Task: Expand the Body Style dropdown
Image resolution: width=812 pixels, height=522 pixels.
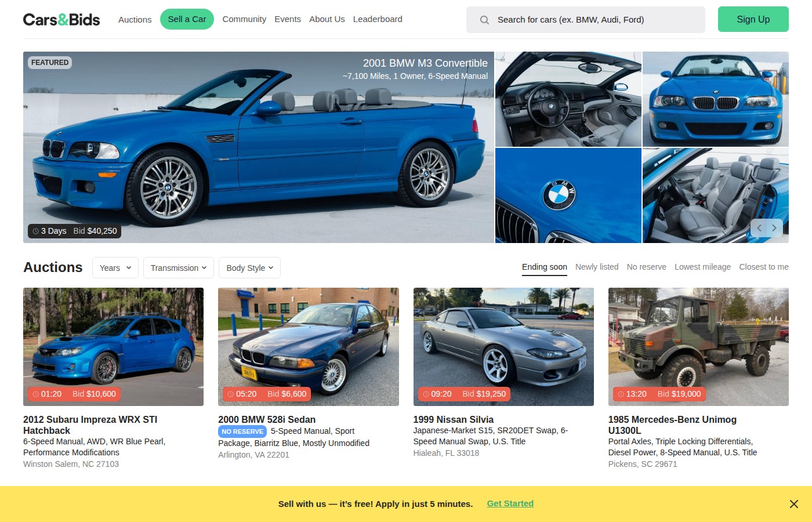Action: (249, 267)
